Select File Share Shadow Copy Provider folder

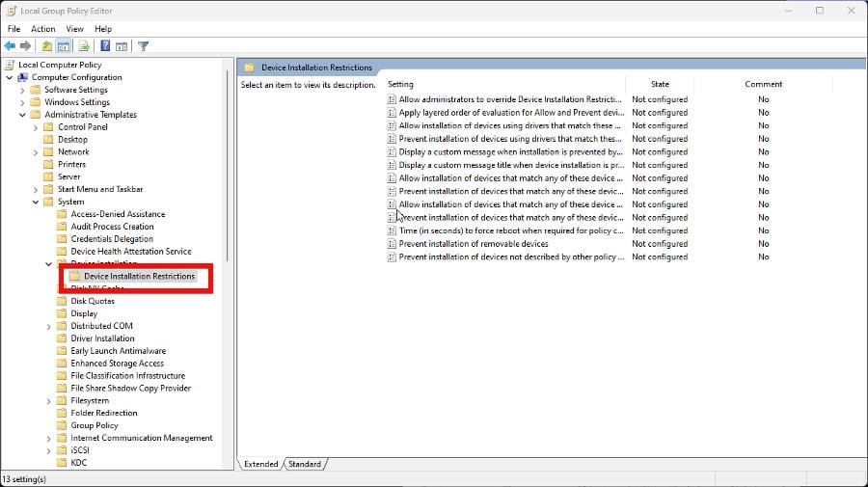[x=130, y=388]
